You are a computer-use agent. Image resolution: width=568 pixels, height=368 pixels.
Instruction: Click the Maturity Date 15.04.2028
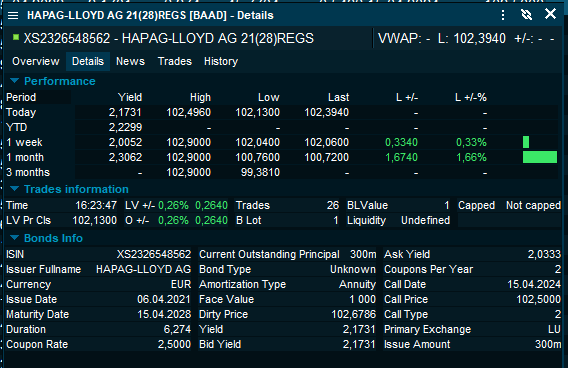click(x=164, y=314)
